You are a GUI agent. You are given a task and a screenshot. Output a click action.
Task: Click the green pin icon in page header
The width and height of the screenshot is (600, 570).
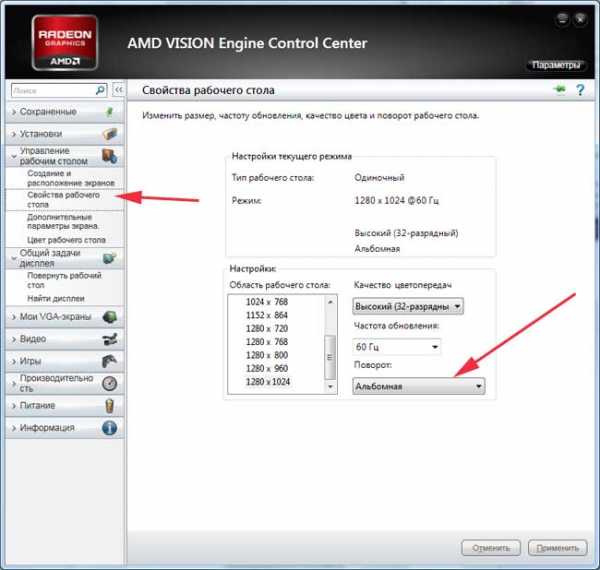(560, 90)
